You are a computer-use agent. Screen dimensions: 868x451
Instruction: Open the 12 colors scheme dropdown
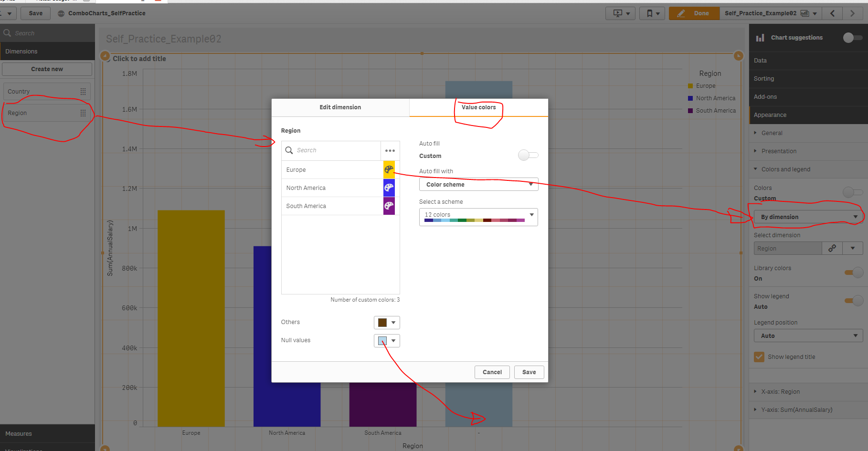(478, 215)
